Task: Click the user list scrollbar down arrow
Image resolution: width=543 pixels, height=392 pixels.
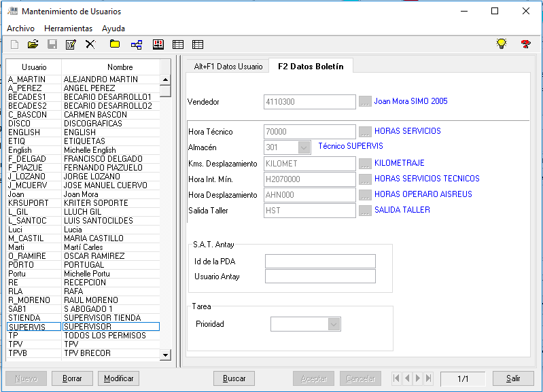Action: (x=166, y=355)
